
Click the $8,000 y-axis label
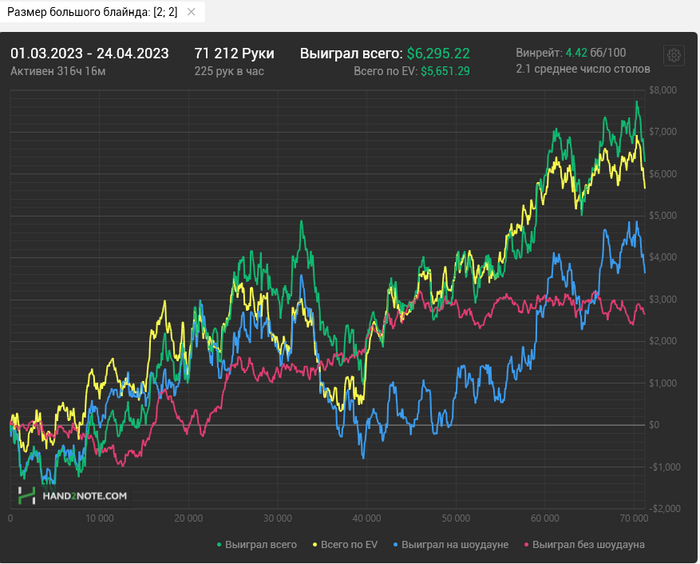coord(663,90)
